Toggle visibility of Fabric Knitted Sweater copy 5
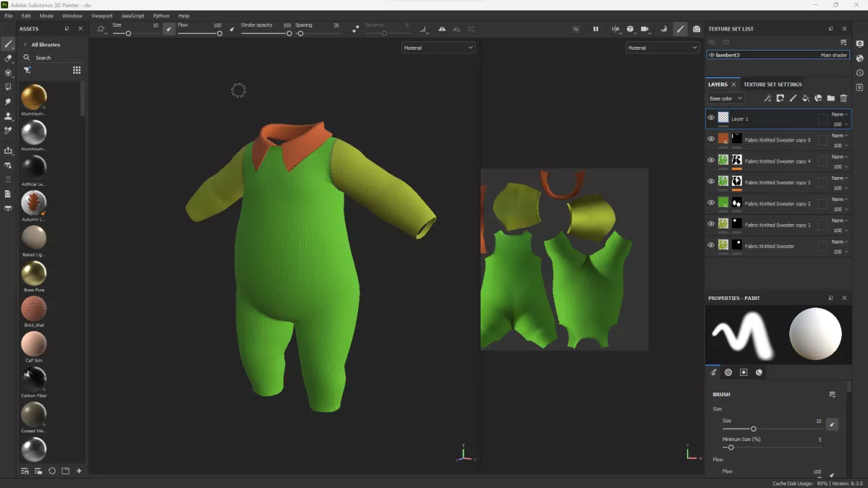 tap(711, 140)
